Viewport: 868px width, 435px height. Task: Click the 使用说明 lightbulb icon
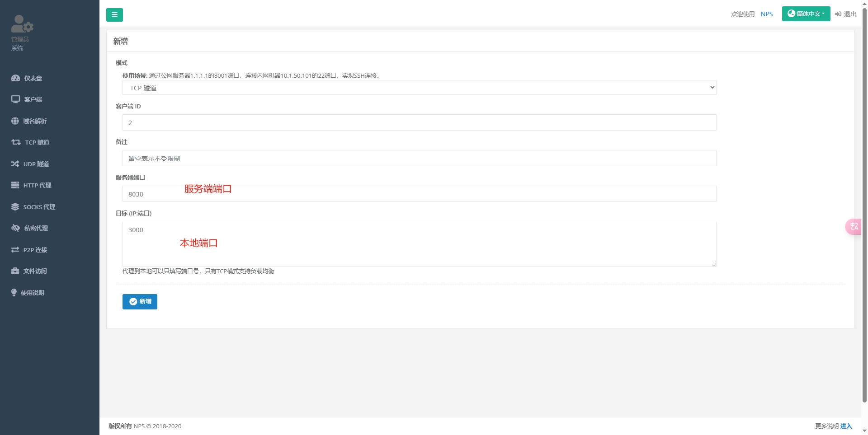14,293
